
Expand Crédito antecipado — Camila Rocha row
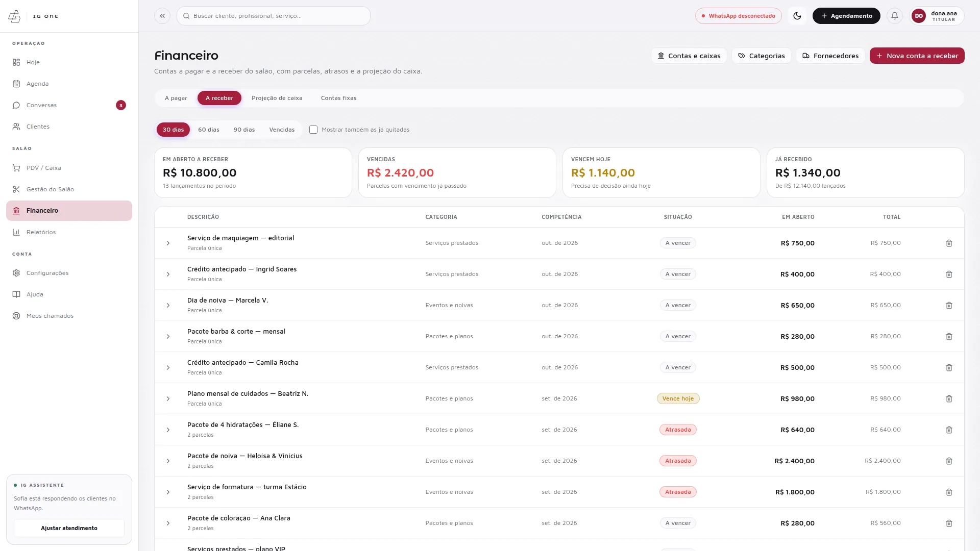(168, 368)
